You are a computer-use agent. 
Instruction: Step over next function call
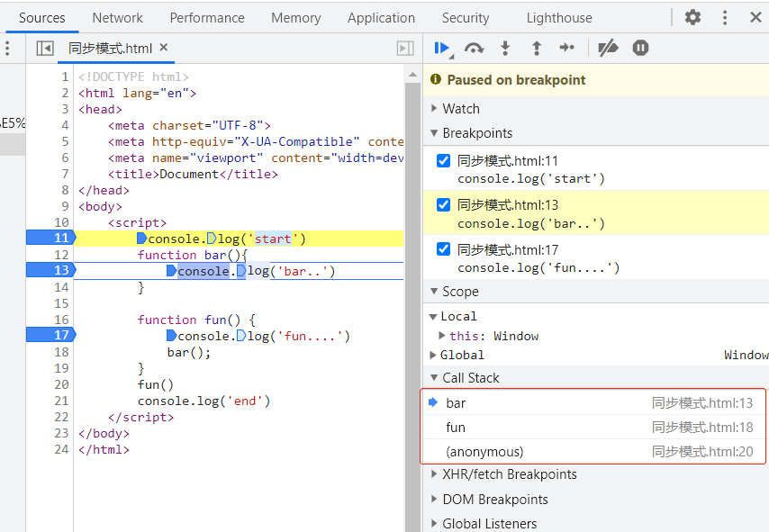pyautogui.click(x=474, y=48)
